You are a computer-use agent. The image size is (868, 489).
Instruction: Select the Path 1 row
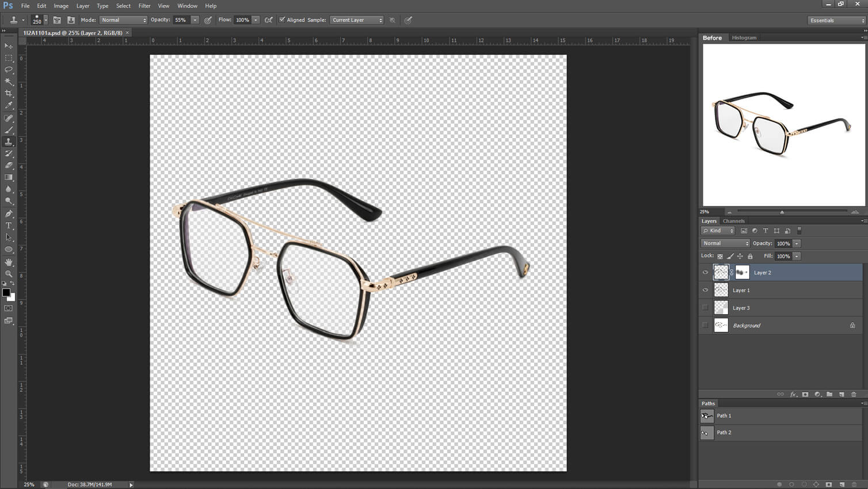click(x=782, y=415)
